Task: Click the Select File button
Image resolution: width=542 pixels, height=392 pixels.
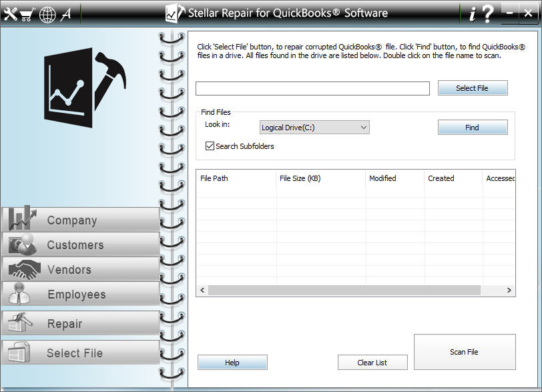Action: point(472,87)
